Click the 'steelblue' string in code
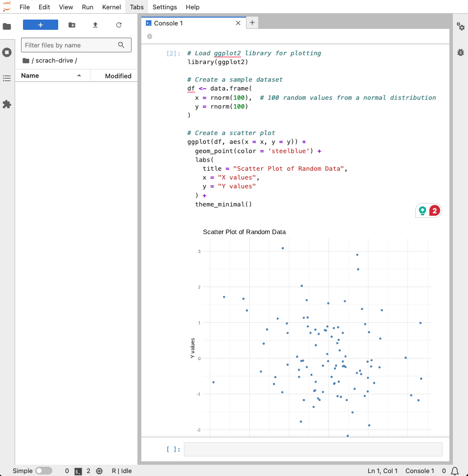 pos(289,151)
